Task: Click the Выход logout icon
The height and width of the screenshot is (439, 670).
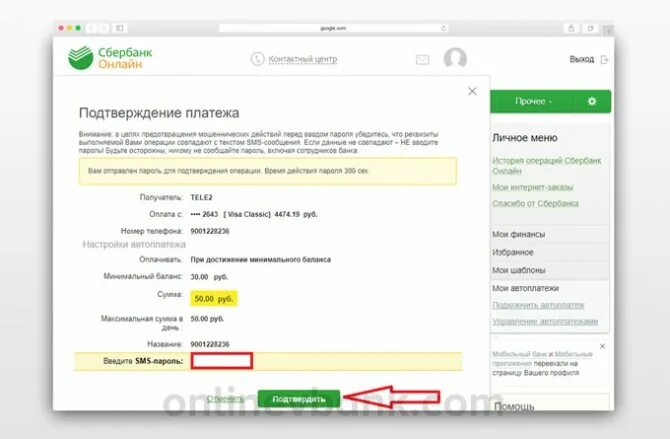Action: pyautogui.click(x=604, y=59)
